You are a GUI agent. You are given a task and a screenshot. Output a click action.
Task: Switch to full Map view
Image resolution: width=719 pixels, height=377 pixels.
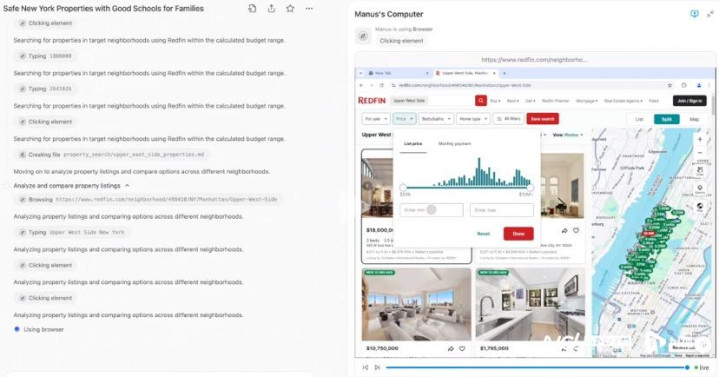coord(694,119)
